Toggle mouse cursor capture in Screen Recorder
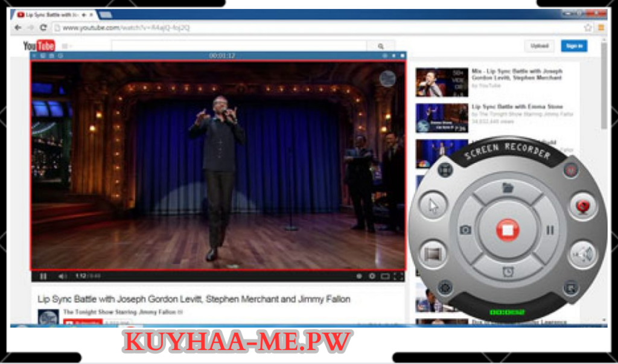 [x=433, y=205]
